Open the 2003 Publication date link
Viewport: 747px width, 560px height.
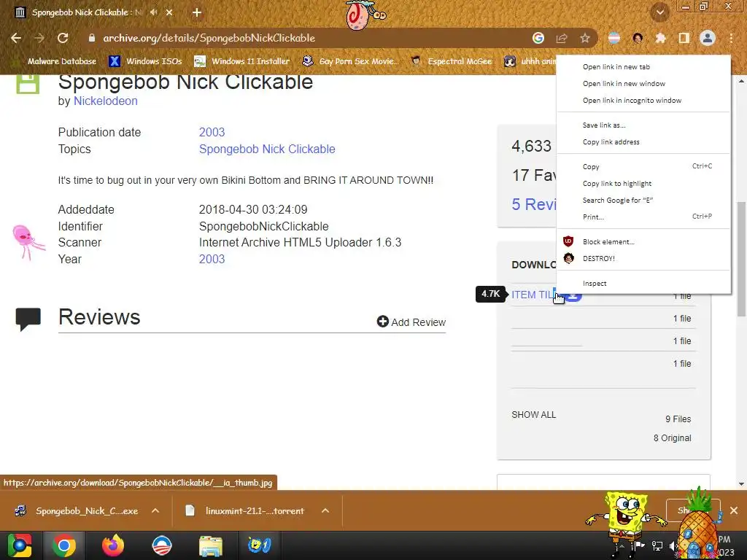coord(212,132)
